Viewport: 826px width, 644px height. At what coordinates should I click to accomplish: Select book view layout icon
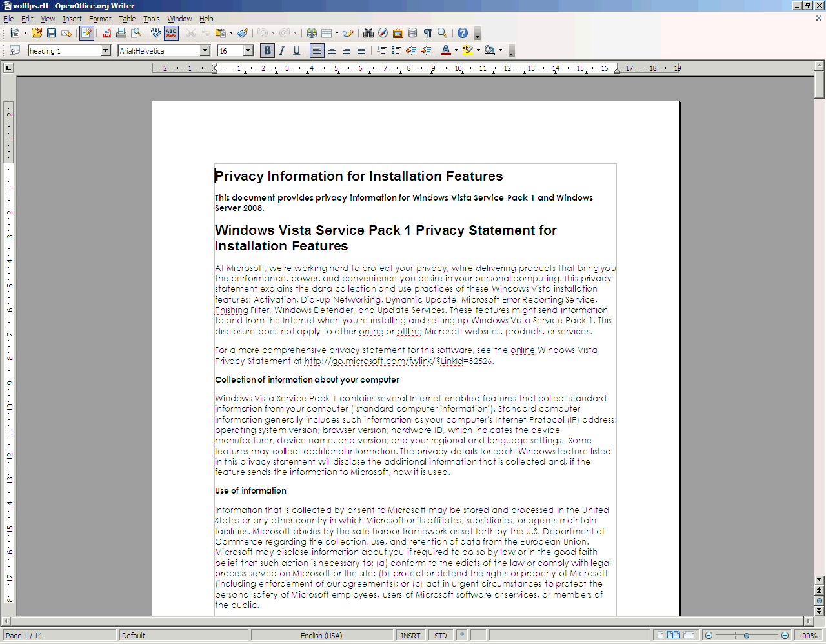point(689,635)
